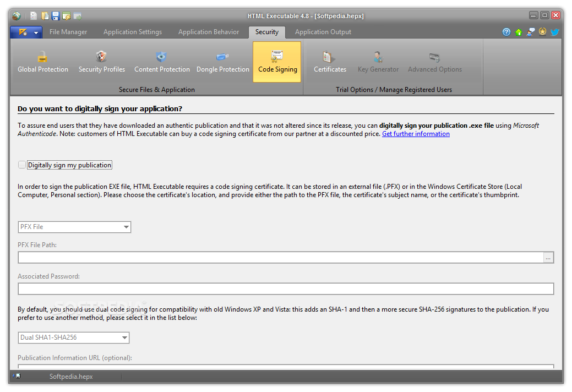Open Global Protection settings
Viewport: 572px width, 392px height.
pos(43,62)
